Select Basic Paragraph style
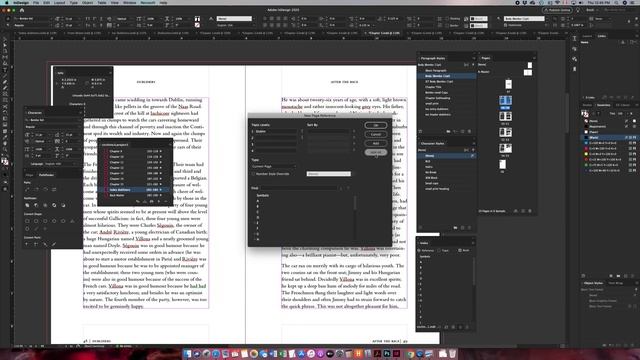 tap(447, 71)
